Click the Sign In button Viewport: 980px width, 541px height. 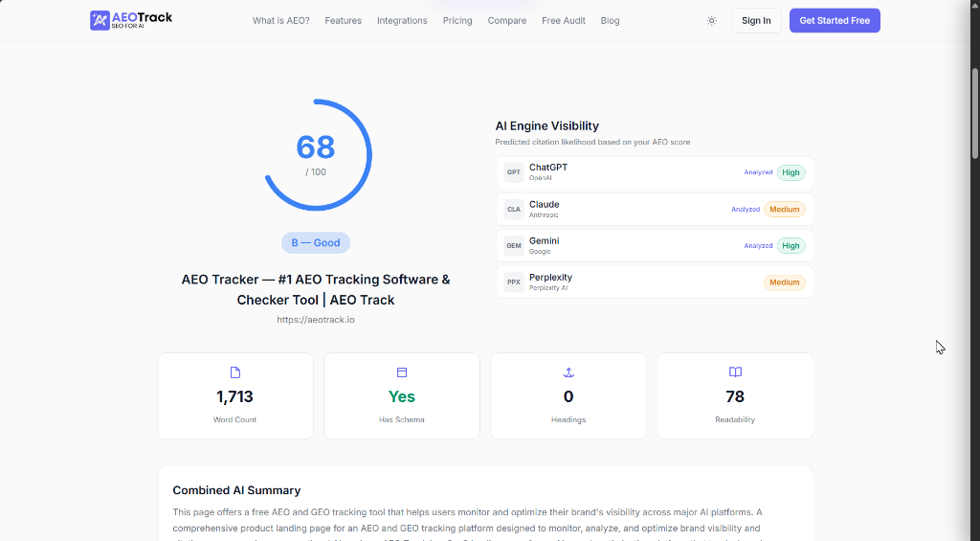(756, 21)
